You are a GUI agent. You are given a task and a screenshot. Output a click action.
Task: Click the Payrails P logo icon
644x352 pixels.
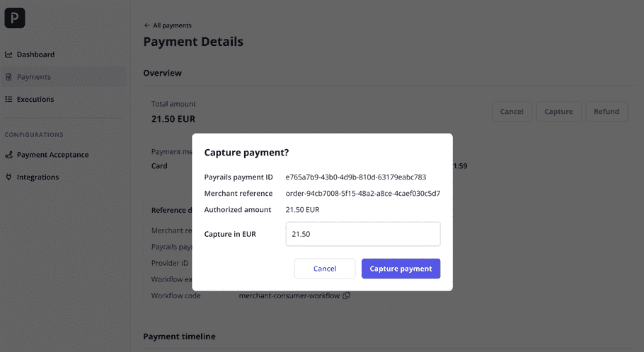coord(14,18)
